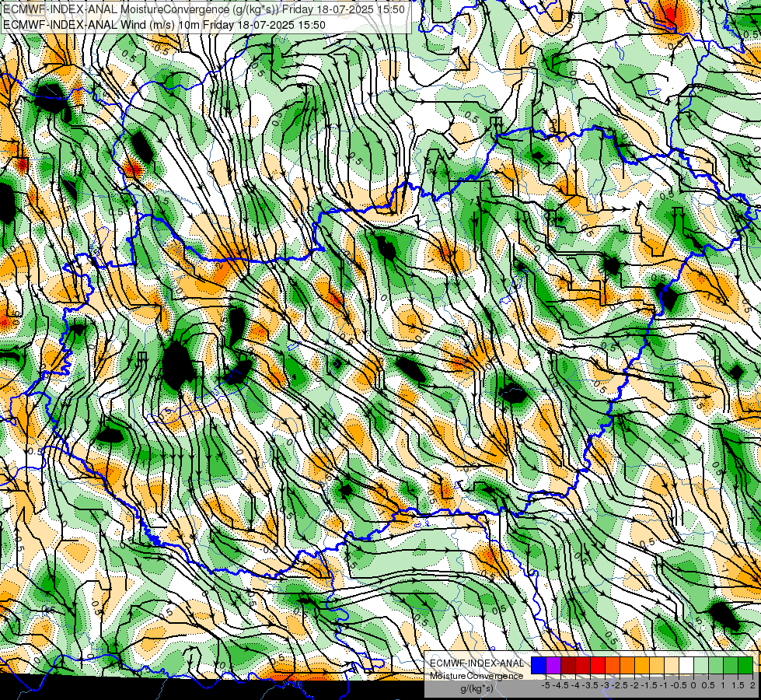Click the legend tick label 2
The image size is (761, 700).
click(x=752, y=685)
